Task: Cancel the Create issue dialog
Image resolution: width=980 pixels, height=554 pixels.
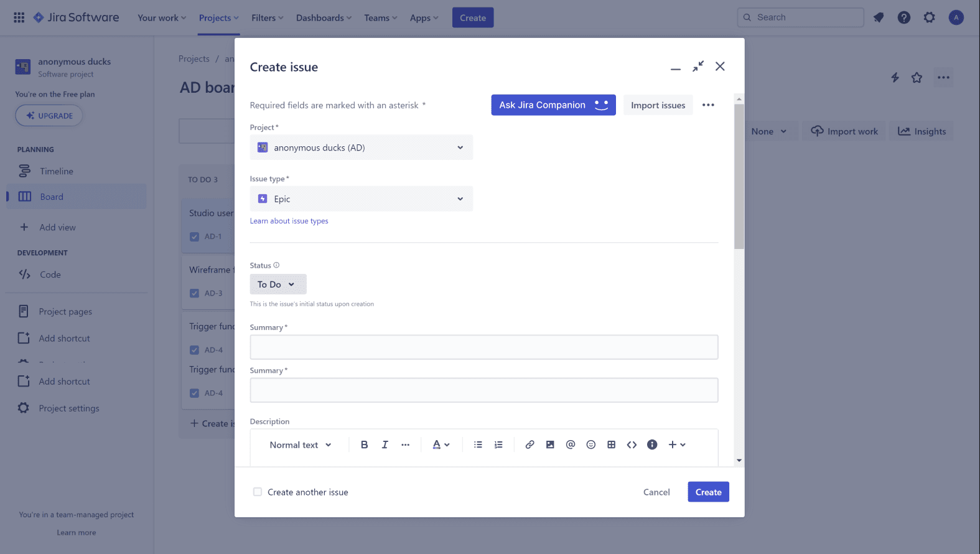Action: coord(656,492)
